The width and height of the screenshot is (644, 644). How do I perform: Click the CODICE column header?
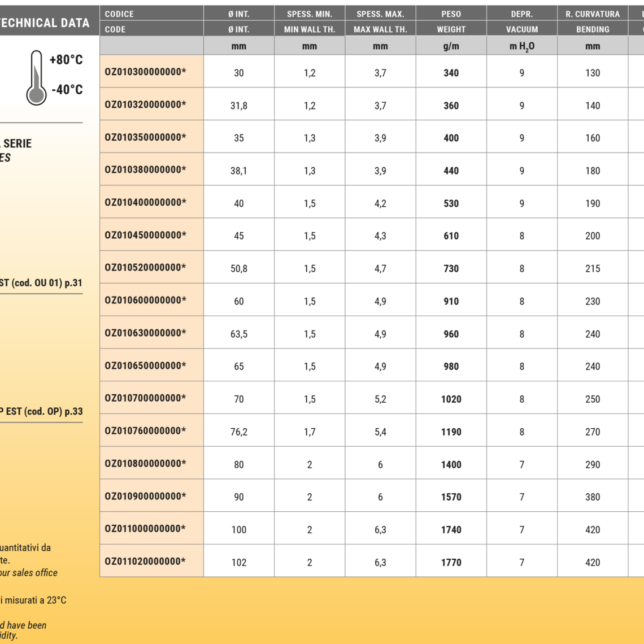pos(119,14)
